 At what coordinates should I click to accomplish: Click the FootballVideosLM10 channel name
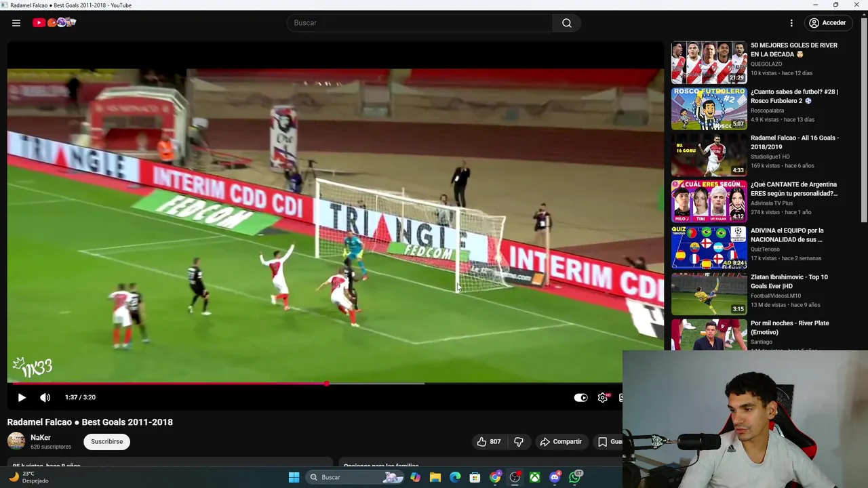pyautogui.click(x=776, y=296)
